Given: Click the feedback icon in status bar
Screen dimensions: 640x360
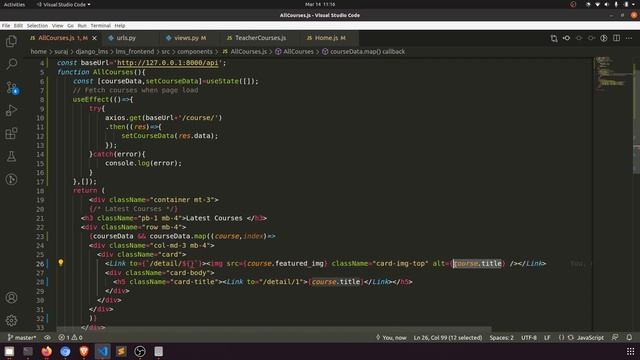Looking at the screenshot, I should (615, 338).
